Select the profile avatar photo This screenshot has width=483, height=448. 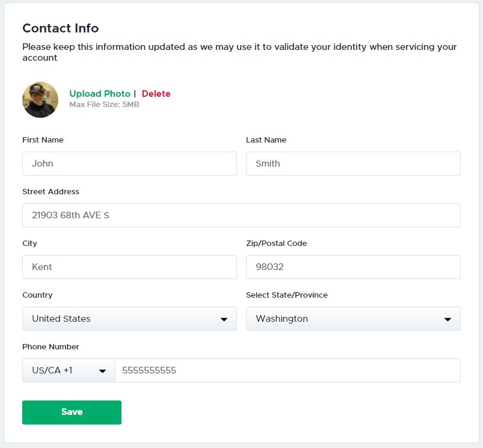[x=40, y=100]
